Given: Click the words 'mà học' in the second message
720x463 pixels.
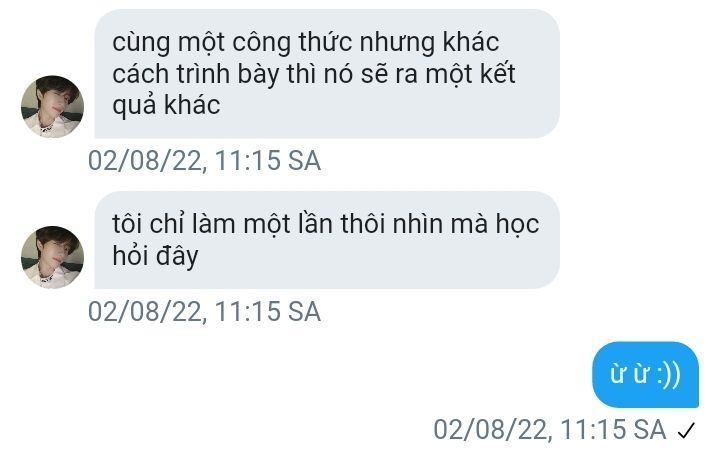Looking at the screenshot, I should coord(495,225).
